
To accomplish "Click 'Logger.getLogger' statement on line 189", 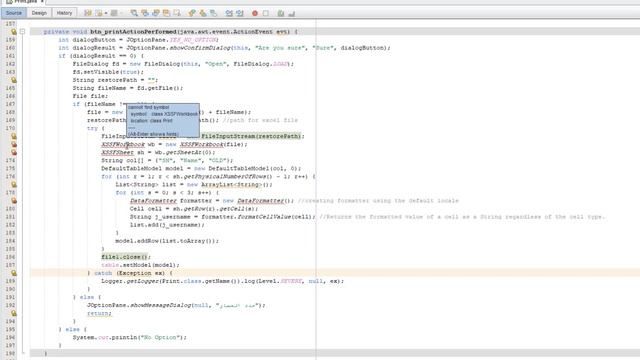I will [222, 281].
